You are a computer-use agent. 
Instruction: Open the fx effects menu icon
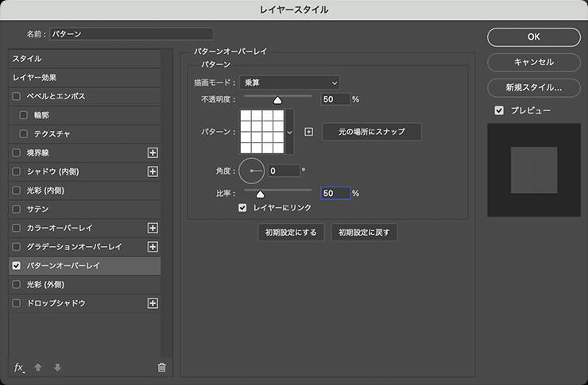click(19, 367)
